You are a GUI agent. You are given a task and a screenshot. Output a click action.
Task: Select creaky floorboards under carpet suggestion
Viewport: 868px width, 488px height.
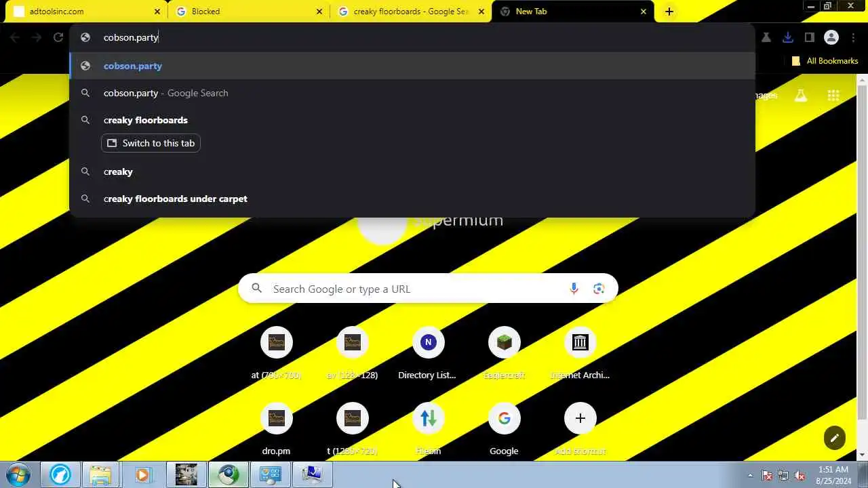[412, 199]
